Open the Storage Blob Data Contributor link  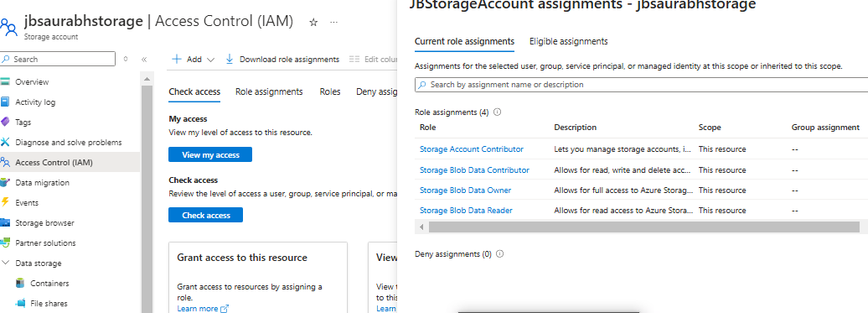(474, 170)
